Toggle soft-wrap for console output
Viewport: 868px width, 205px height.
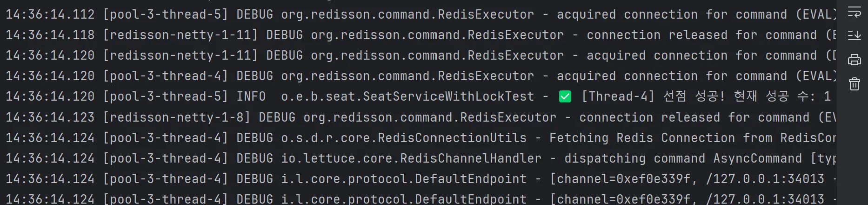click(854, 12)
